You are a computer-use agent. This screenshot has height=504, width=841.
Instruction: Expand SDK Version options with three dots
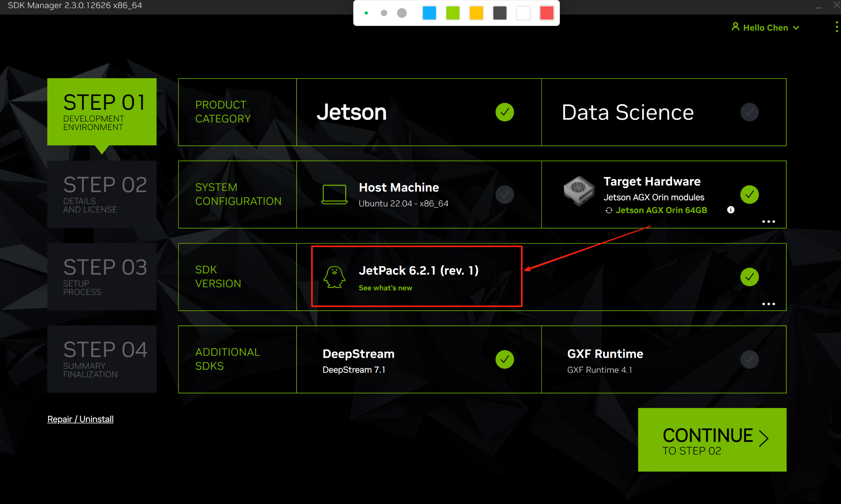coord(768,304)
